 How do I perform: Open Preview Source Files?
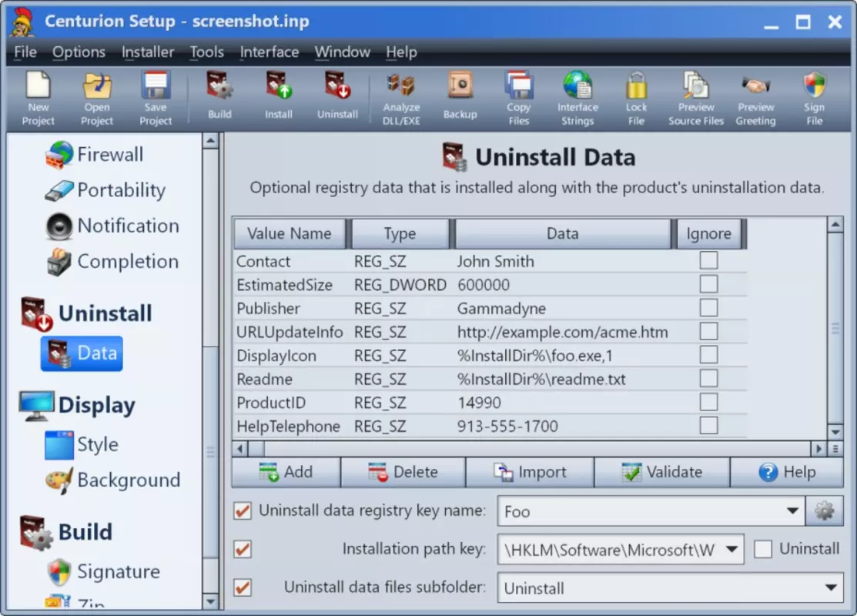coord(696,99)
